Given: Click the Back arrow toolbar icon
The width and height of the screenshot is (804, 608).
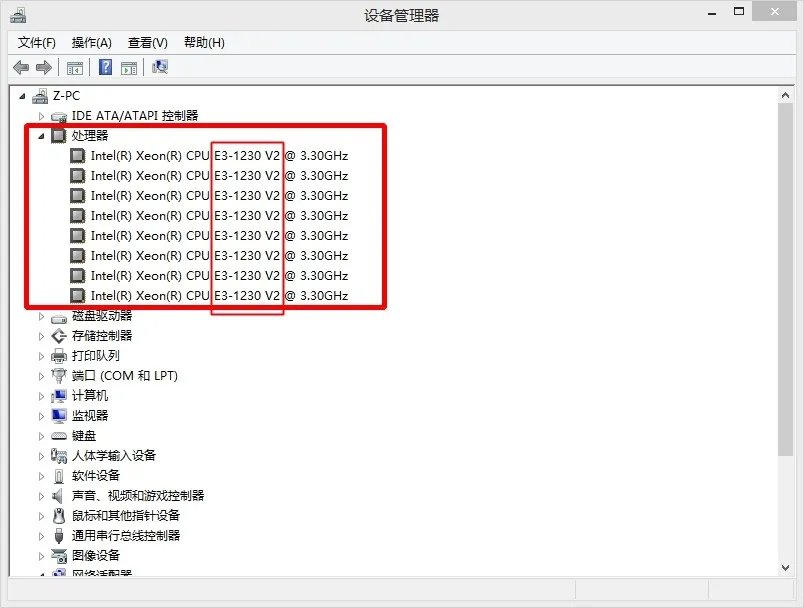Looking at the screenshot, I should coord(20,67).
